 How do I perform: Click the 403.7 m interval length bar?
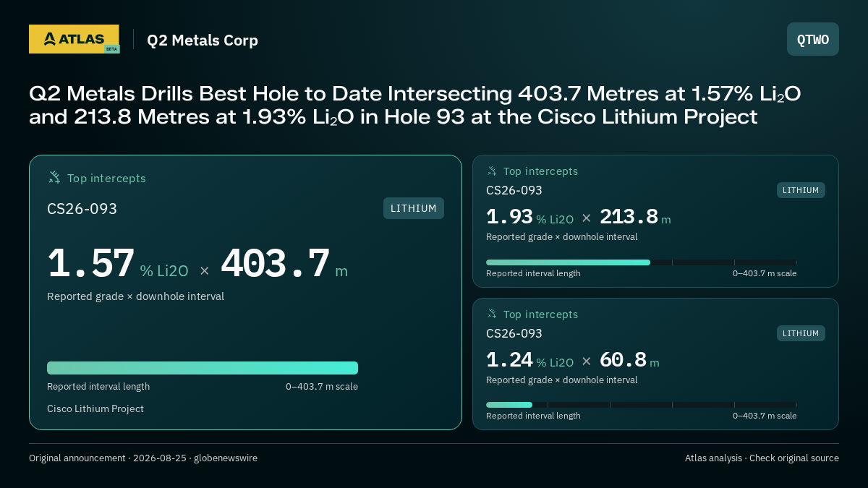[x=203, y=368]
